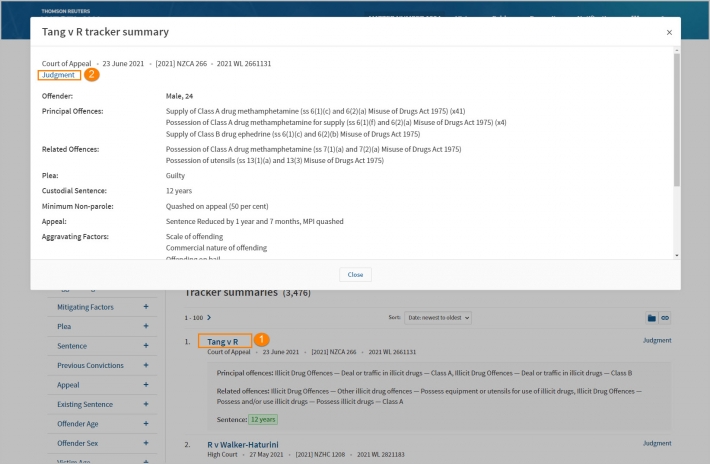710x464 pixels.
Task: Close the Tang v R tracker summary dialog
Action: [x=669, y=33]
